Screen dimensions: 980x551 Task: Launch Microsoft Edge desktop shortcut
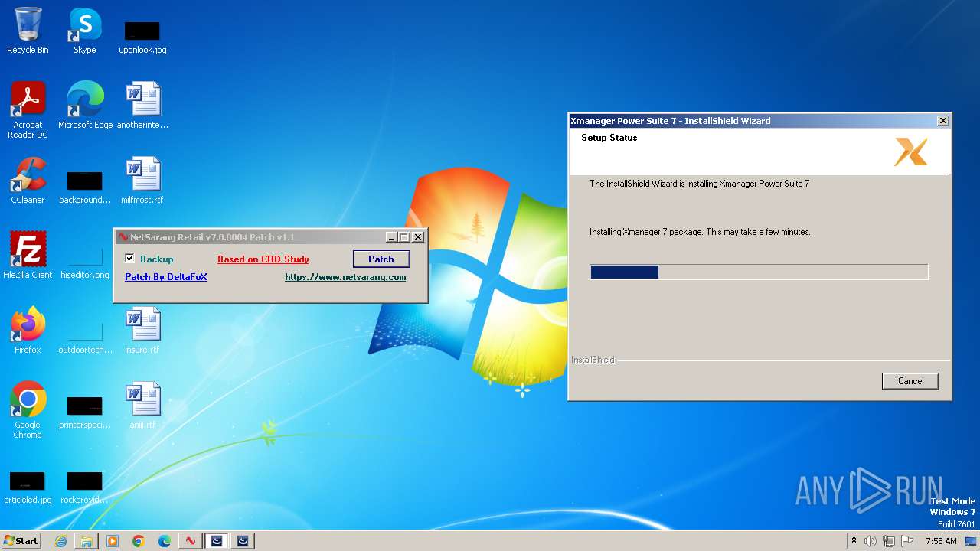tap(85, 105)
